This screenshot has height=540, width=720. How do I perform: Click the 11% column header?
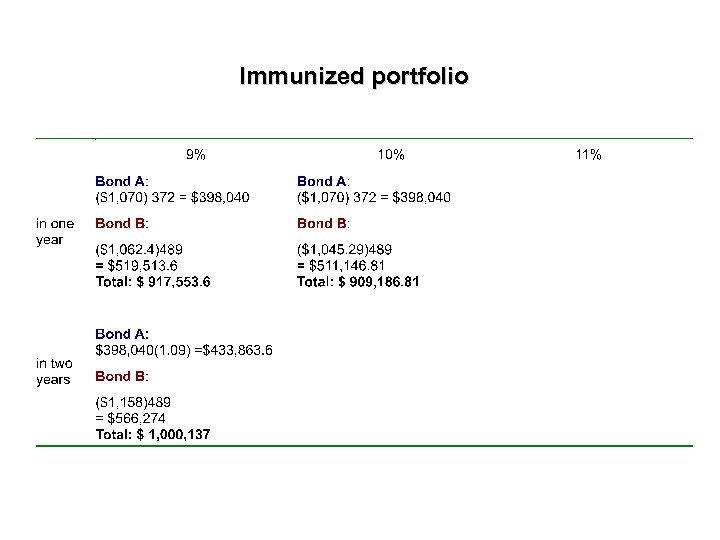tap(588, 155)
